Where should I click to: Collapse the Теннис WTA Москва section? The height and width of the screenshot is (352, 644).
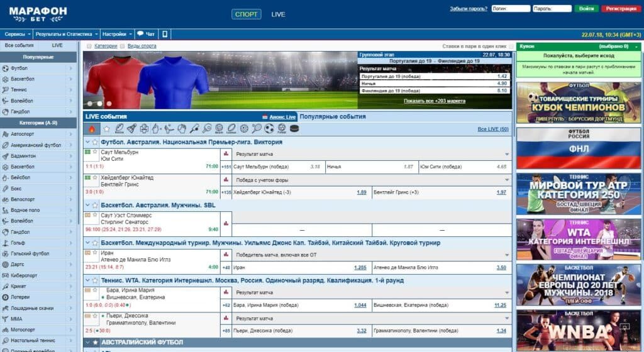pyautogui.click(x=88, y=280)
